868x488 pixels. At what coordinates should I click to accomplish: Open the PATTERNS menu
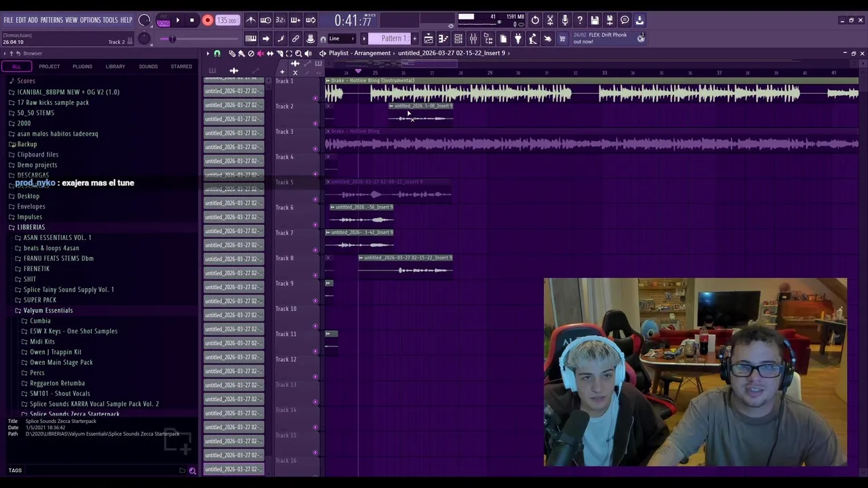tap(52, 20)
